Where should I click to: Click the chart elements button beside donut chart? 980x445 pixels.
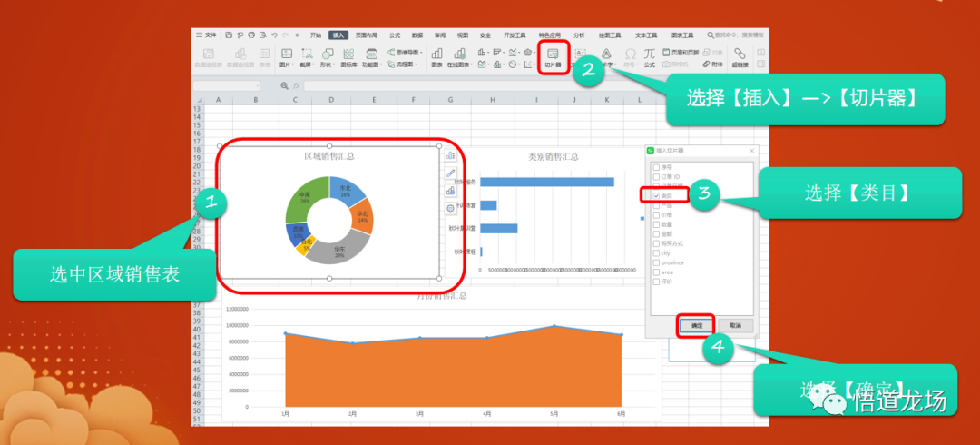(x=450, y=155)
